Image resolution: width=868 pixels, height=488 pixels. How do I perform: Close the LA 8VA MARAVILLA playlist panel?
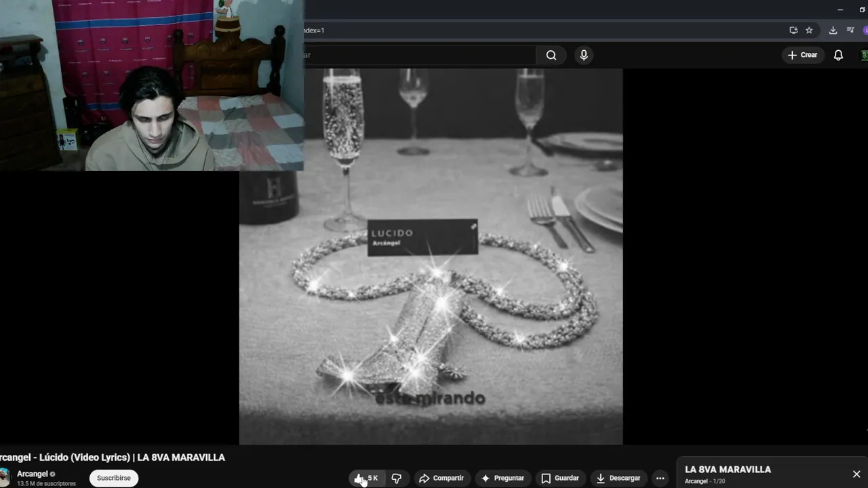pos(856,474)
